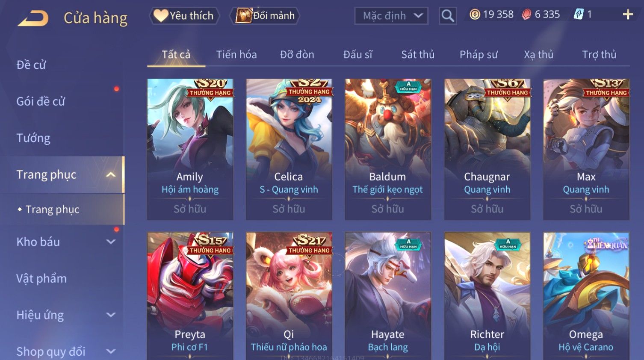Select Baldum Thế giới kẹo ngọt card
The width and height of the screenshot is (644, 360).
pyautogui.click(x=388, y=149)
